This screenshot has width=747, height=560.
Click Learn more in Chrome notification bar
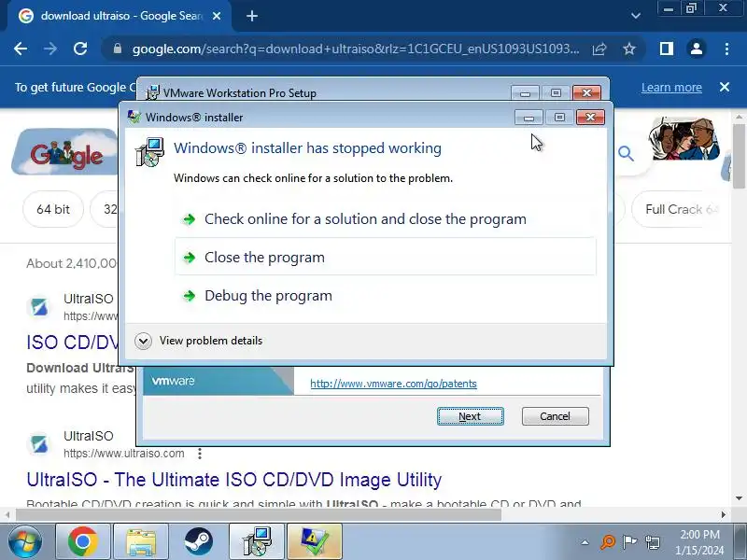coord(671,88)
